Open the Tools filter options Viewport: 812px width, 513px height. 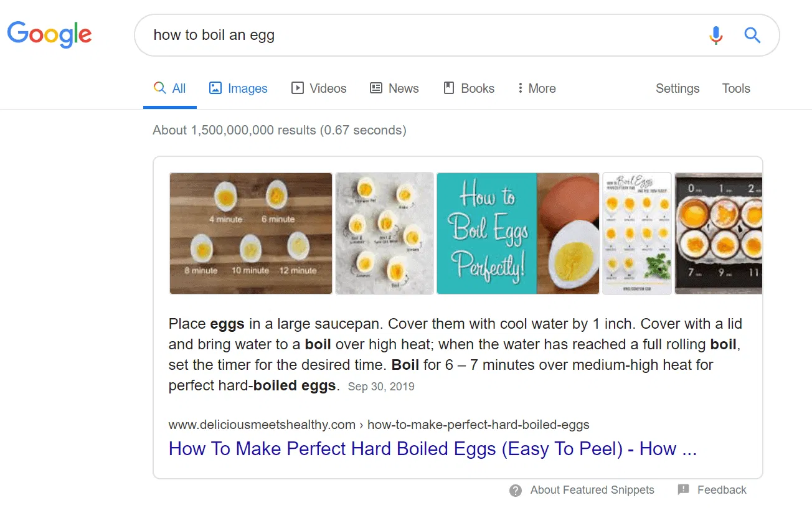(x=735, y=88)
